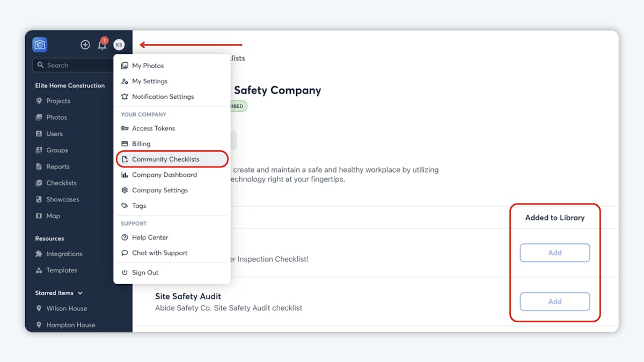Select Company Dashboard from menu
This screenshot has width=644, height=362.
point(164,175)
